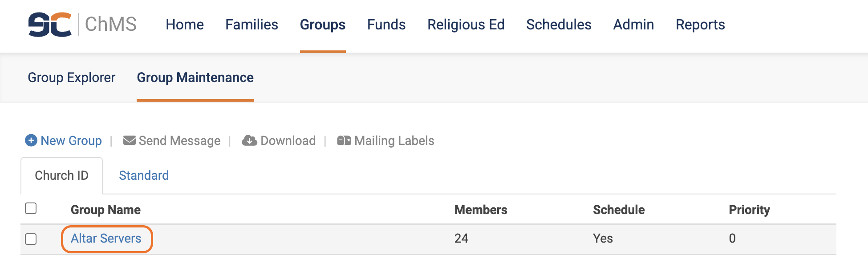868x256 pixels.
Task: Open the Funds menu
Action: [x=386, y=25]
